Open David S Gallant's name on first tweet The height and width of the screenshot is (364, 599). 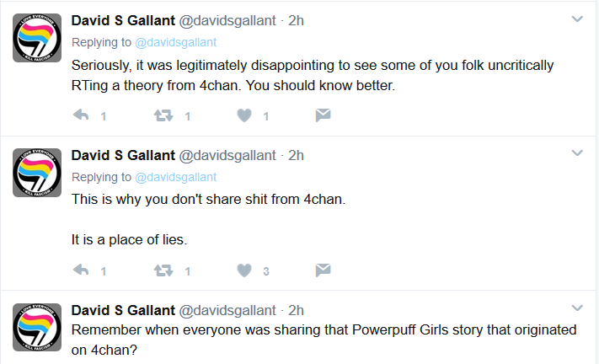[123, 20]
